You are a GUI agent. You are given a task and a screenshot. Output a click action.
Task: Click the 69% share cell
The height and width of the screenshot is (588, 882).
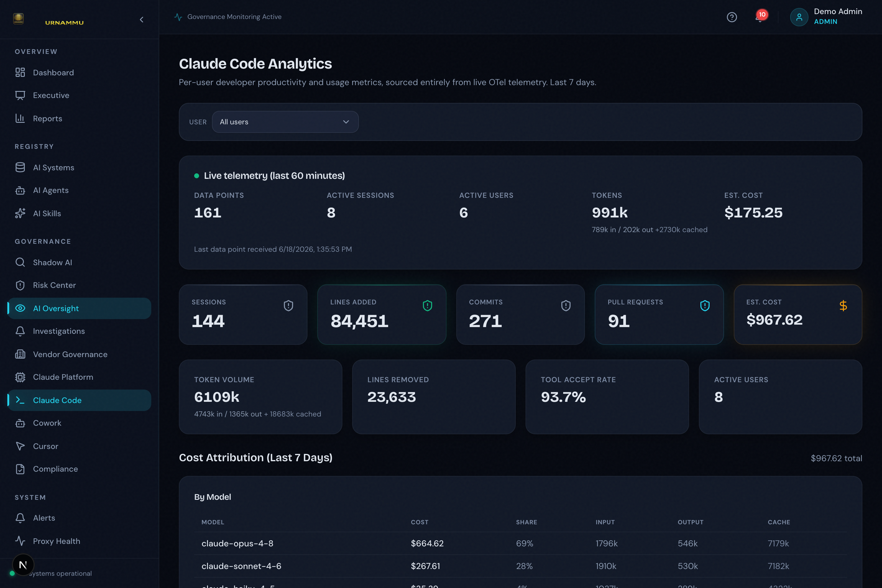pyautogui.click(x=524, y=543)
